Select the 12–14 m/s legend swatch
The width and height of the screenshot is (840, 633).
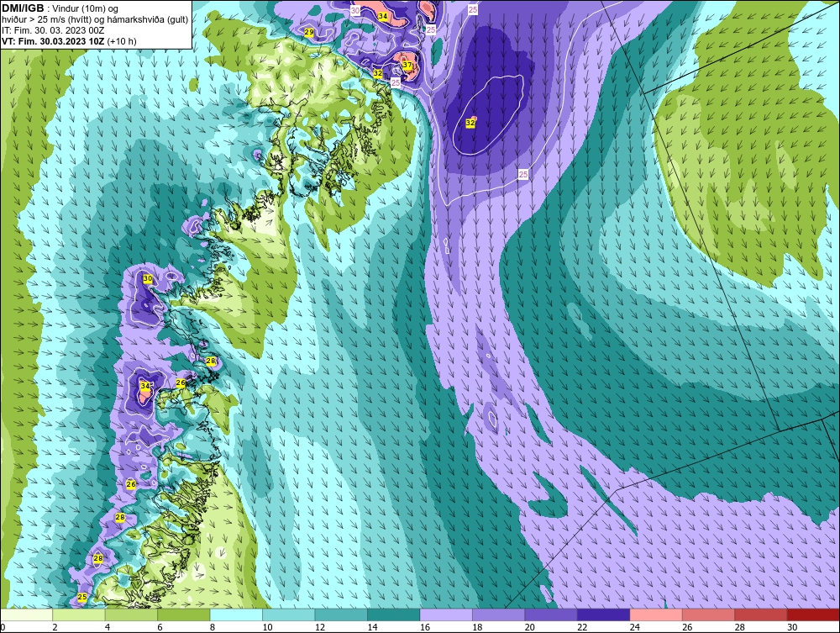point(341,615)
